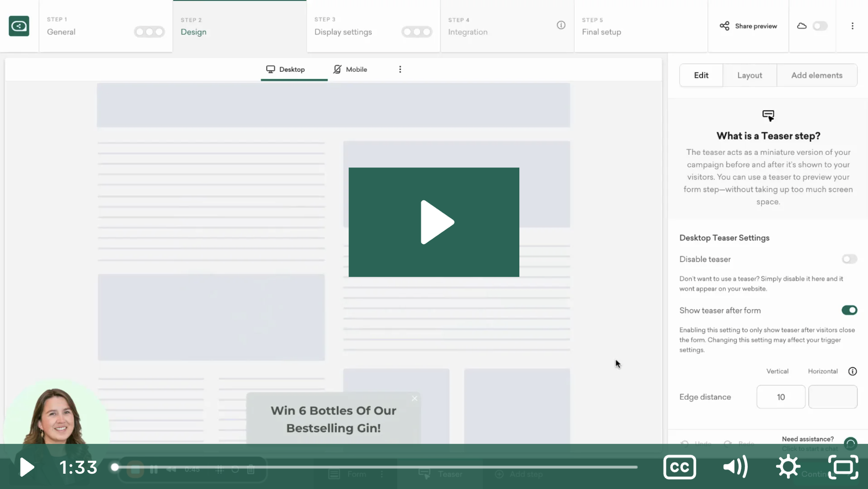Switch to Mobile preview tab
The image size is (868, 489).
tap(350, 69)
